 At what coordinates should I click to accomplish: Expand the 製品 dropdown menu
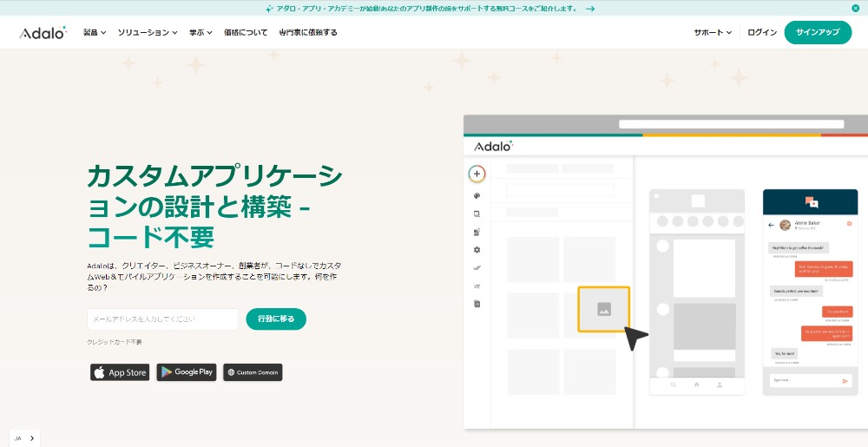(x=95, y=33)
